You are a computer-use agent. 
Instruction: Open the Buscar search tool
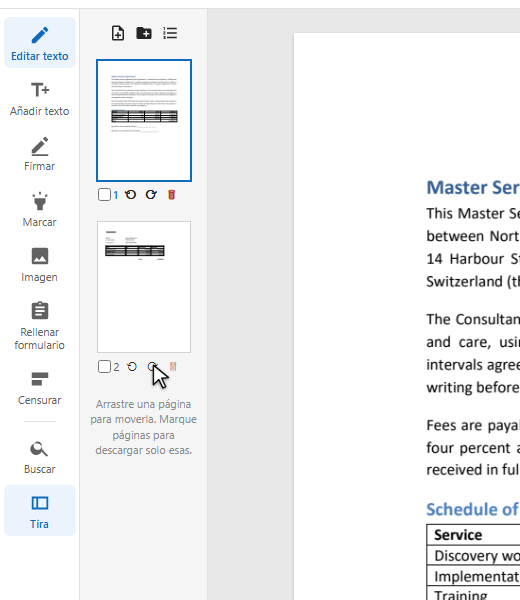pos(40,457)
